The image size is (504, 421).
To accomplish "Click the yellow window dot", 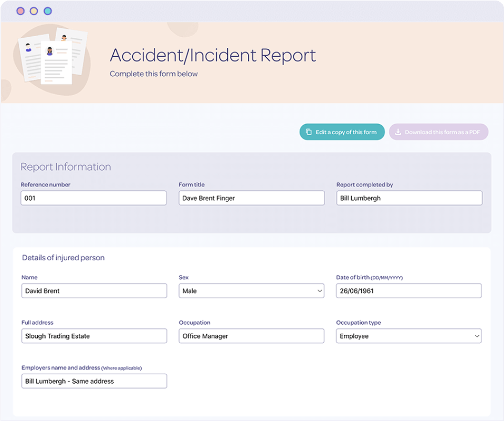I will (34, 11).
